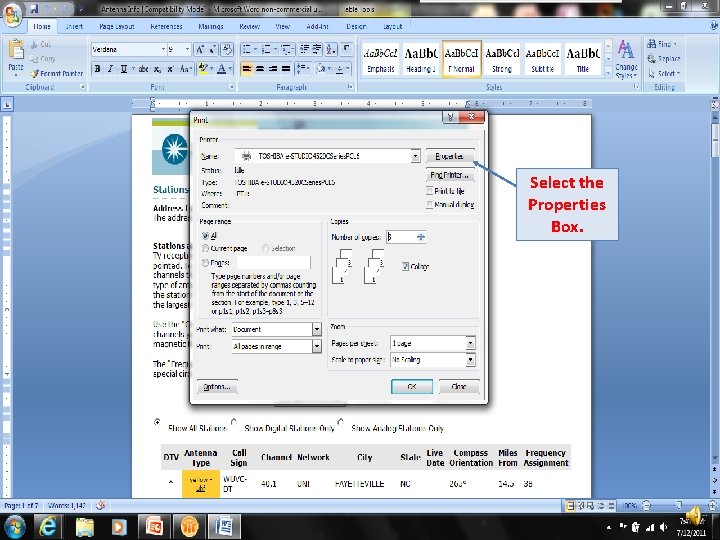Open the Office button menu
Screen dimensions: 720x540
(x=12, y=14)
